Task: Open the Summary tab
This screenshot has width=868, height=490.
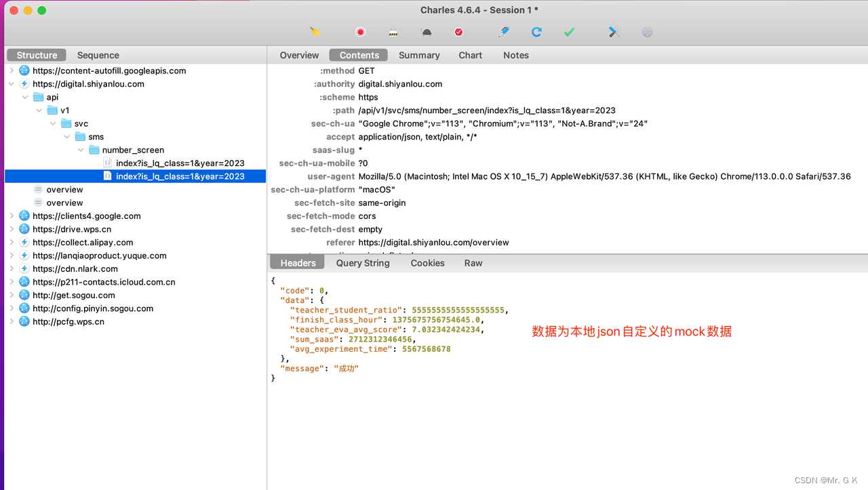Action: (x=419, y=55)
